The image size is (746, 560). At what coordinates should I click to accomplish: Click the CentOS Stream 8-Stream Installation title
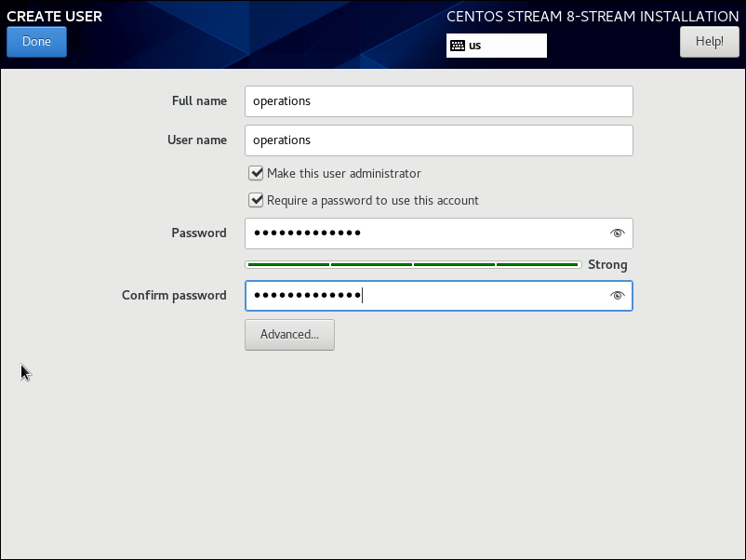tap(593, 17)
